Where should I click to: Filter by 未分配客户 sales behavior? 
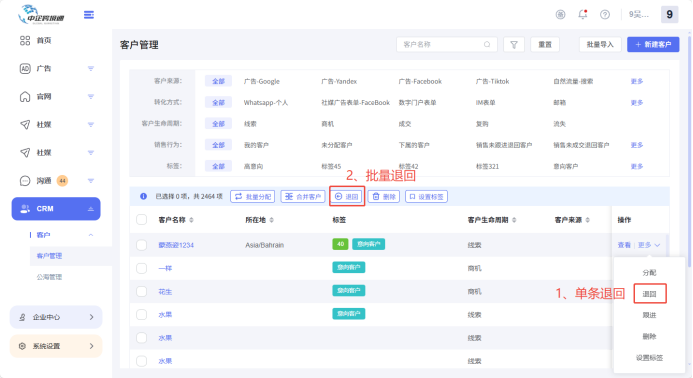pos(336,145)
